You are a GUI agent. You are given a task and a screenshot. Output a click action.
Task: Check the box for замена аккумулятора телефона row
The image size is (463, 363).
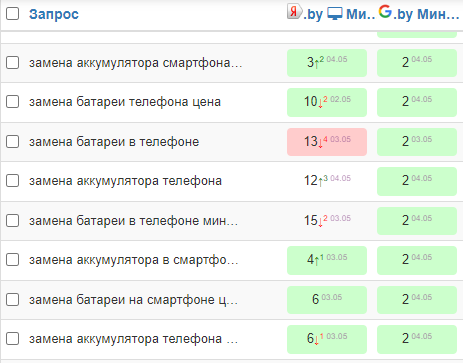13,181
